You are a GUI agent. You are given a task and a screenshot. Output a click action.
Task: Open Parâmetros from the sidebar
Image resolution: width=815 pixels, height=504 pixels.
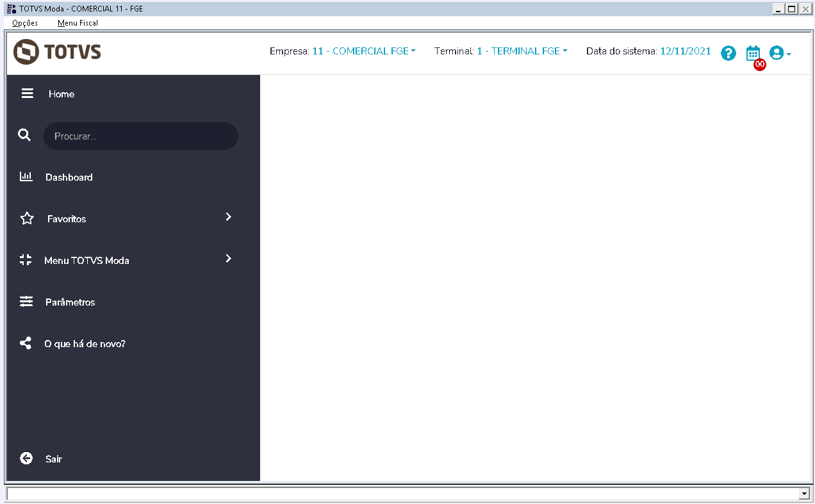tap(70, 302)
